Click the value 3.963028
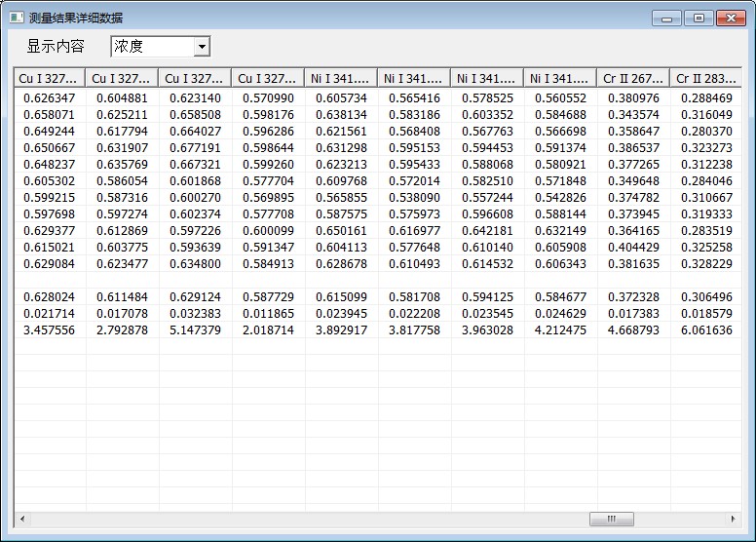 click(x=487, y=330)
